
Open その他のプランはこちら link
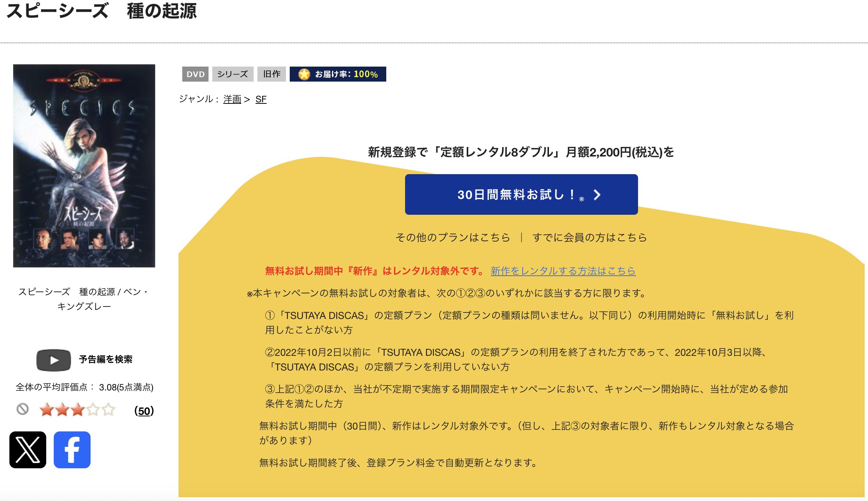pos(452,237)
